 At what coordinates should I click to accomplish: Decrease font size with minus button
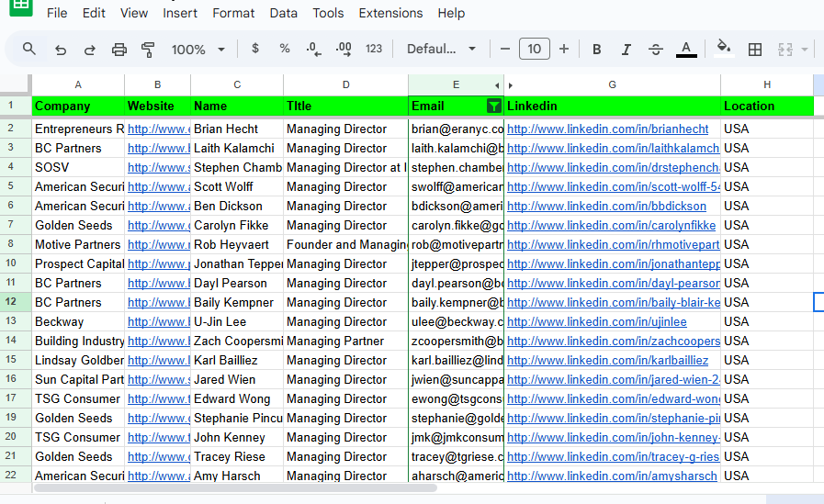point(505,49)
